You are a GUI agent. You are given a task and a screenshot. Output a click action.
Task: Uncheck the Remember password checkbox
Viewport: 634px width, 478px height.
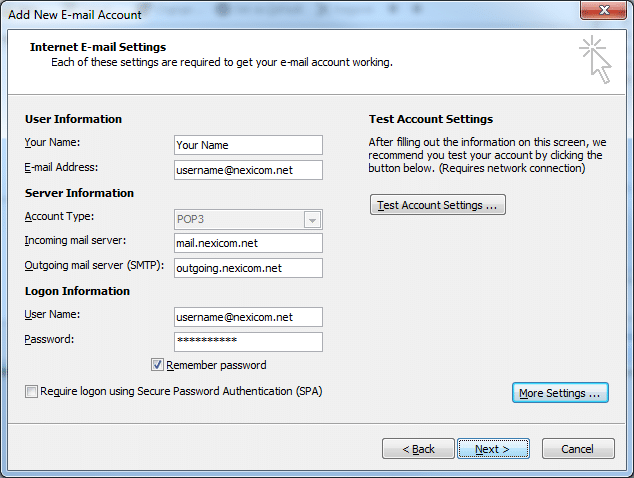(x=157, y=365)
